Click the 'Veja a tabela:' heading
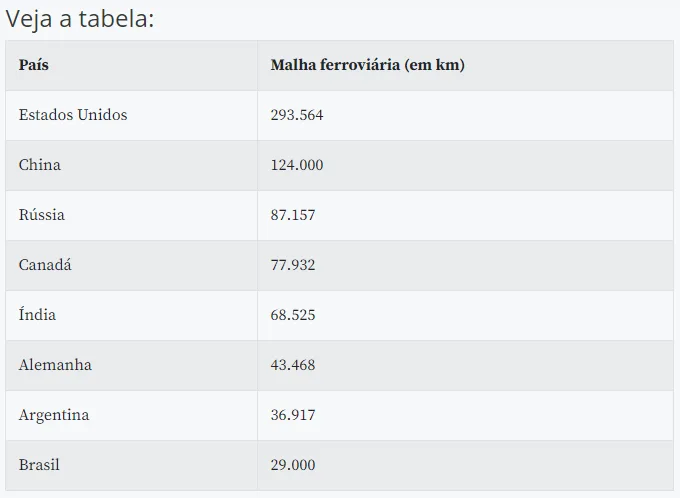This screenshot has height=498, width=680. pyautogui.click(x=80, y=19)
